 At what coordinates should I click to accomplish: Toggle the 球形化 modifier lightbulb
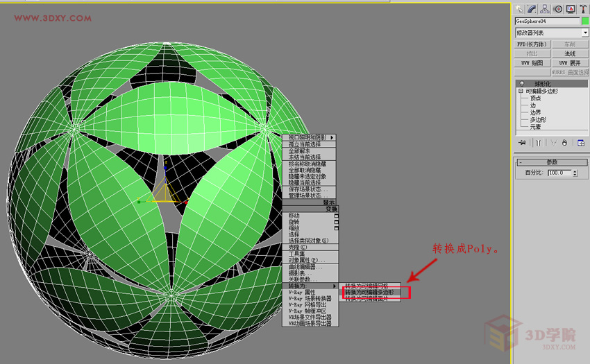click(x=522, y=83)
